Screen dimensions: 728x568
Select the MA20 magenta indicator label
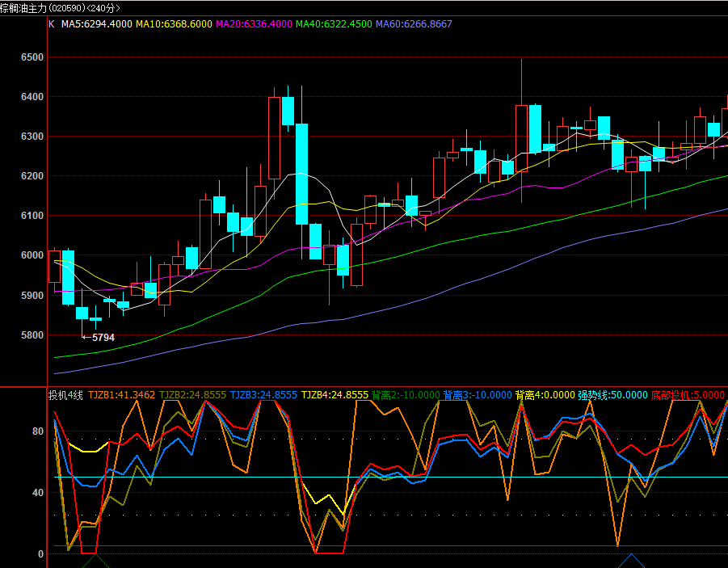tap(254, 24)
